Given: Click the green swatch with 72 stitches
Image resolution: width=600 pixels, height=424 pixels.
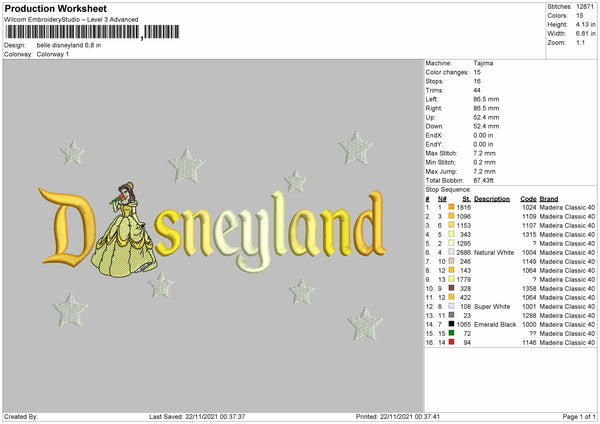Looking at the screenshot, I should 452,333.
